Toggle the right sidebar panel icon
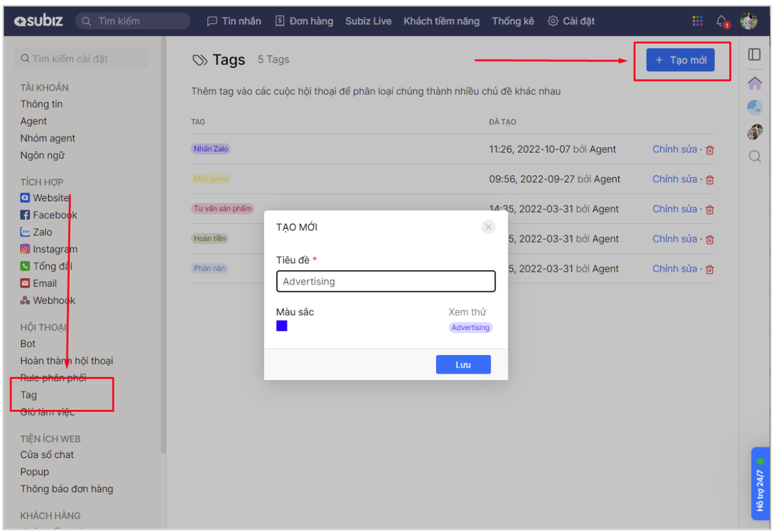775x532 pixels. point(754,55)
